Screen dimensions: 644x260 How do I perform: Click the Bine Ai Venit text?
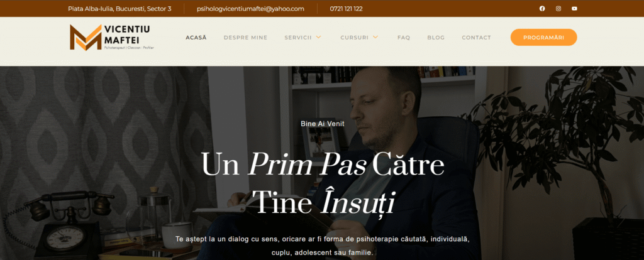pos(323,124)
